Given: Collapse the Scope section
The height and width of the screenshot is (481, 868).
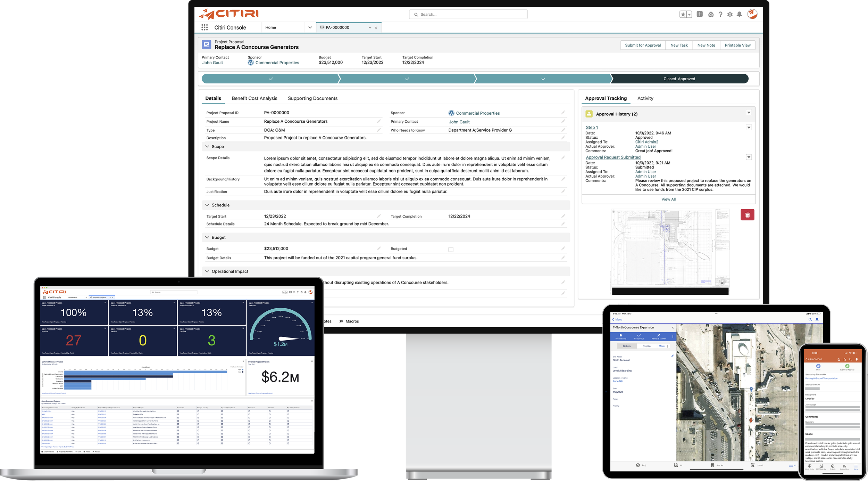Looking at the screenshot, I should (207, 146).
